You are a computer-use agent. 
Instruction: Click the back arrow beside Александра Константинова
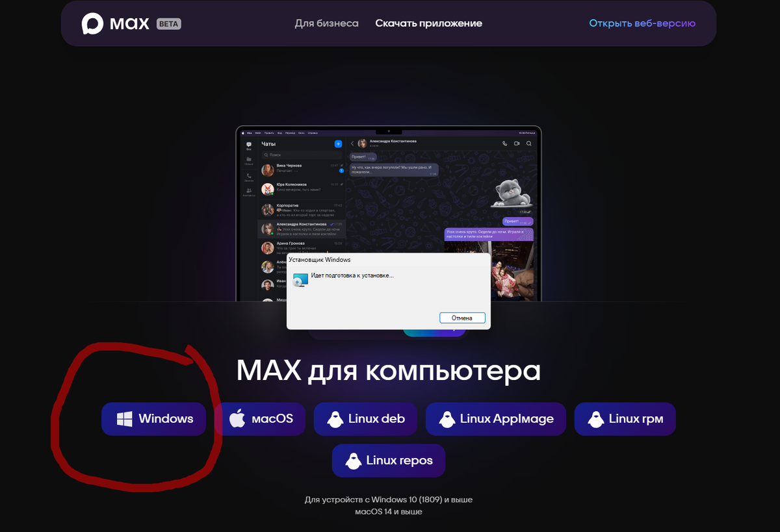tap(352, 144)
